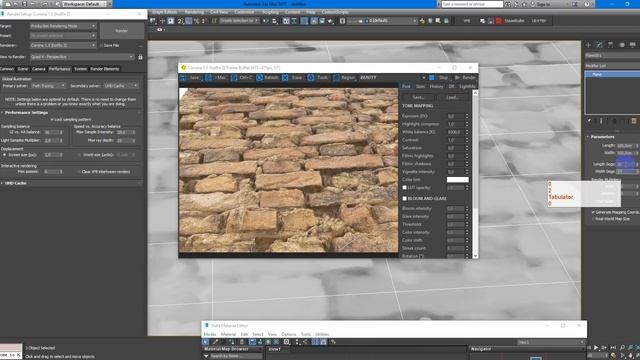Open the Renderer dropdown
The image size is (640, 360).
[63, 45]
